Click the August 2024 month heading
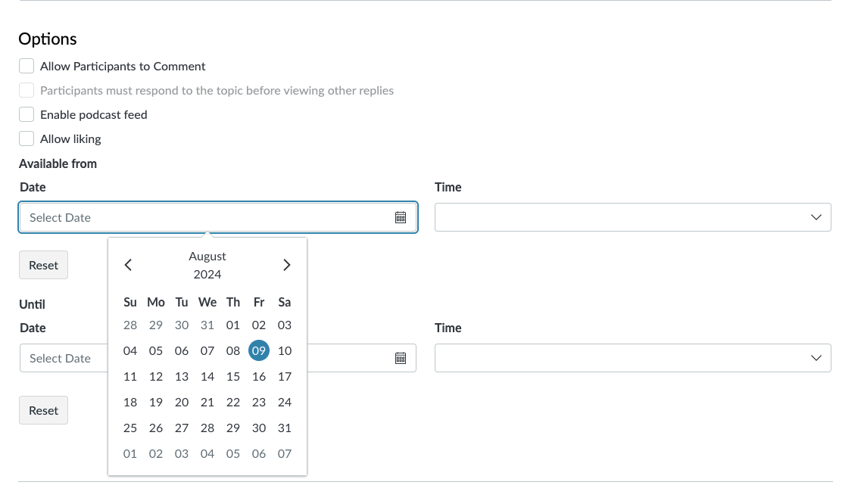861x504 pixels. coord(207,265)
